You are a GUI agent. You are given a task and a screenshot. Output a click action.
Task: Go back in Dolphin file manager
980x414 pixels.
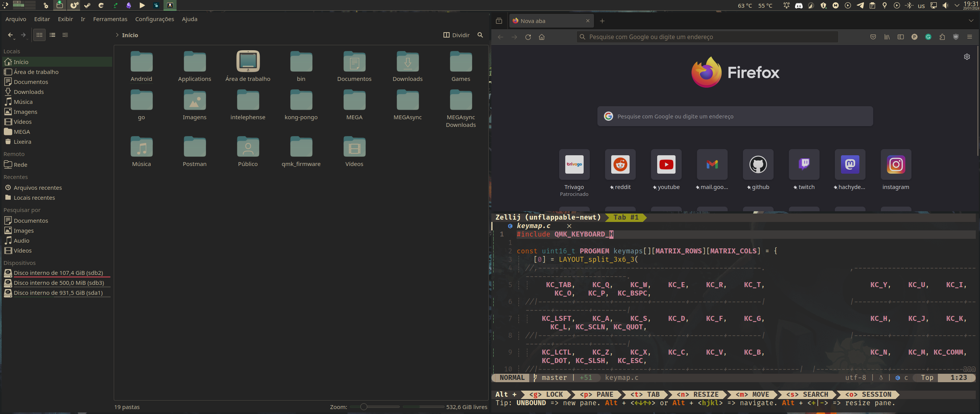point(10,35)
